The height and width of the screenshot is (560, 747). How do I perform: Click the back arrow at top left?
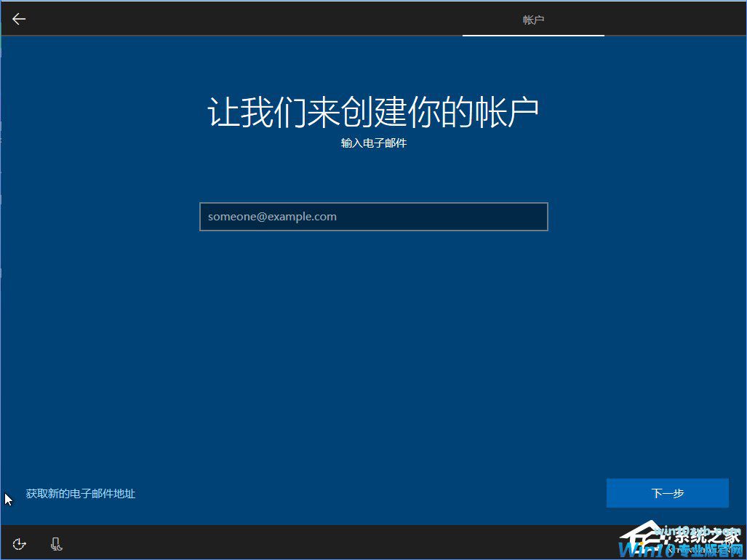coord(18,18)
